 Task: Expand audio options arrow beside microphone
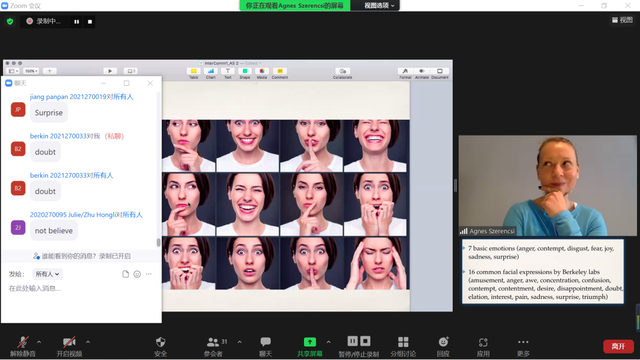pyautogui.click(x=39, y=342)
